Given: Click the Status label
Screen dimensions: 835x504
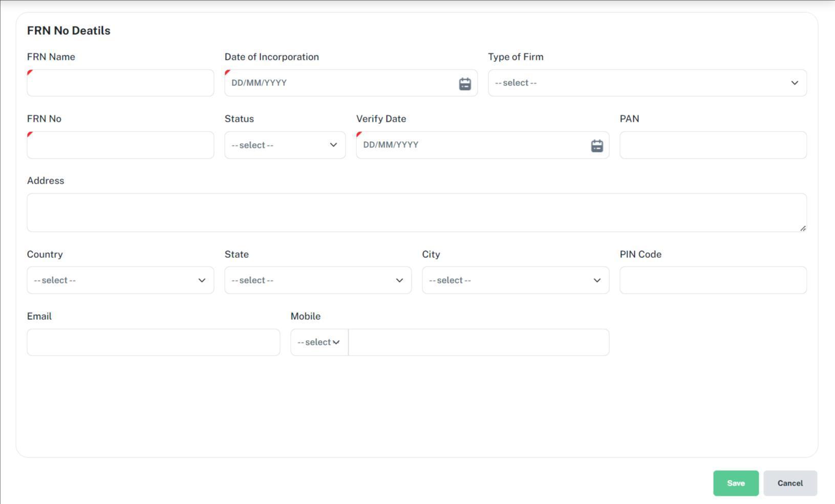Looking at the screenshot, I should [239, 119].
